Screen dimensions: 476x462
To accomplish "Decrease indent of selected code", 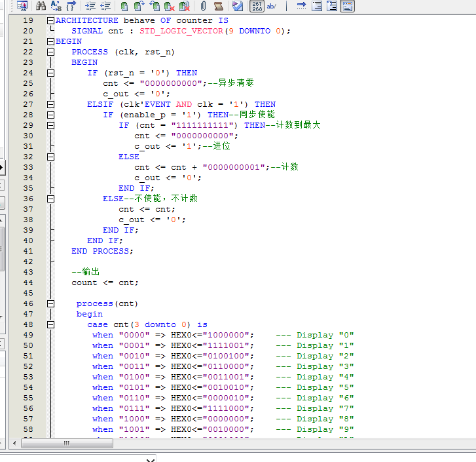I will click(x=105, y=6).
